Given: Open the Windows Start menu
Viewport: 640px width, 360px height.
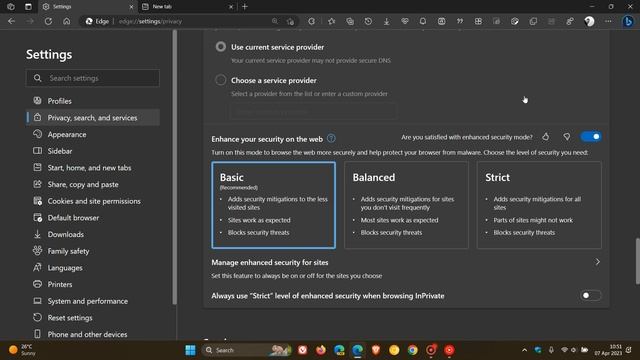Looking at the screenshot, I should (190, 350).
